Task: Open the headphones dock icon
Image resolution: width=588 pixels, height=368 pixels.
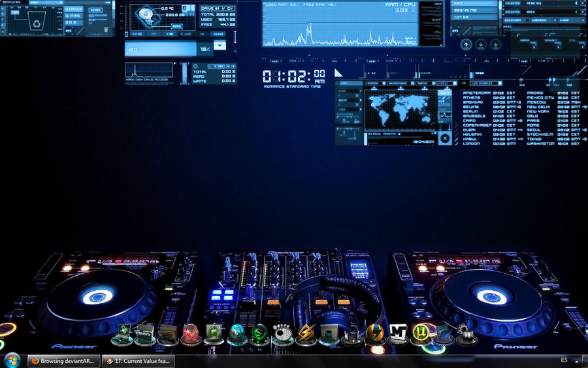Action: coord(351,335)
